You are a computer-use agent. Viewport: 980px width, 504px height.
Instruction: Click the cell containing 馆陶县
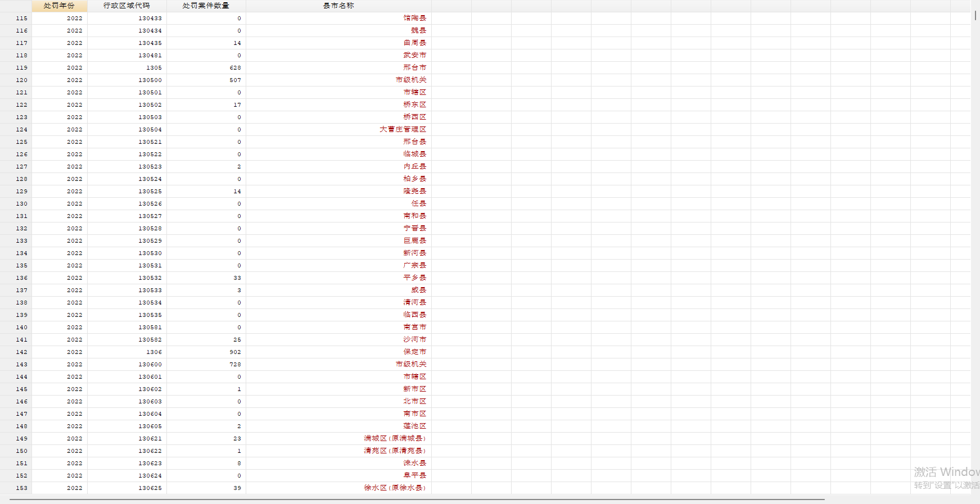[338, 19]
